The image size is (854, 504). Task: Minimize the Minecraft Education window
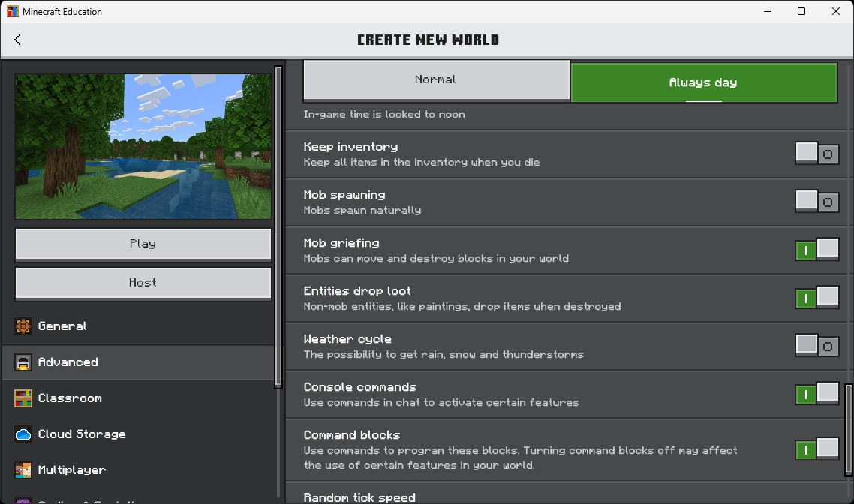click(768, 11)
